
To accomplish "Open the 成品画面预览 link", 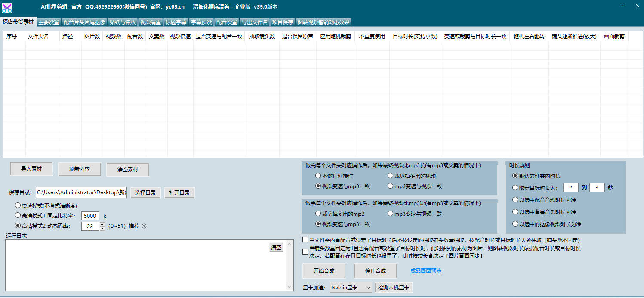I will 425,271.
